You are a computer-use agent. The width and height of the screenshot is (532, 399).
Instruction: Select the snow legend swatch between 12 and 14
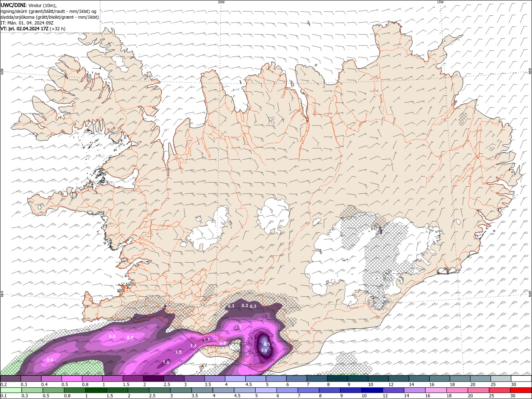tap(399, 379)
